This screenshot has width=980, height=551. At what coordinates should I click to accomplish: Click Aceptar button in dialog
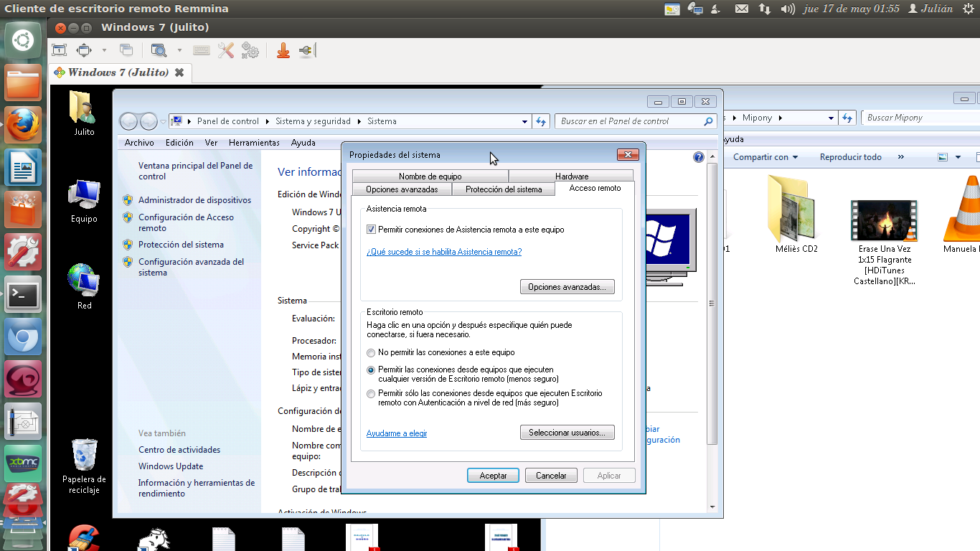click(x=493, y=476)
